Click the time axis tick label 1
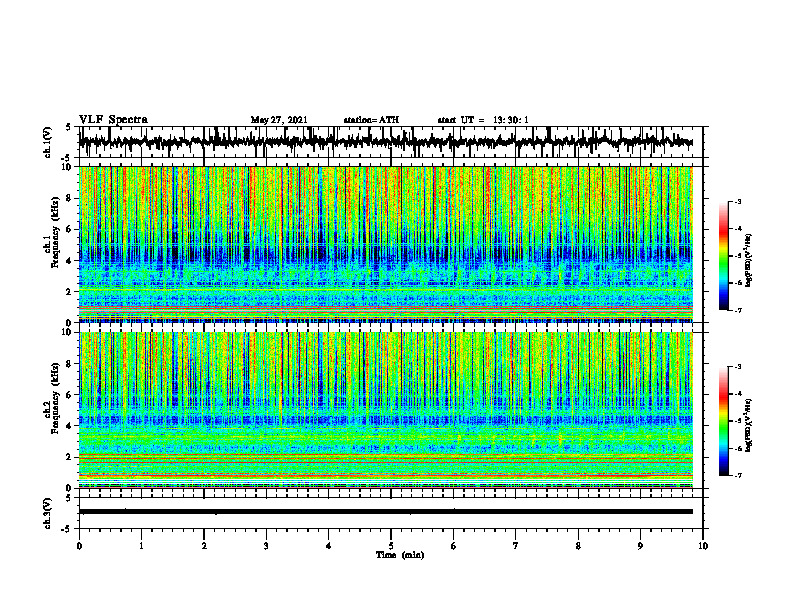This screenshot has width=792, height=612. [141, 546]
